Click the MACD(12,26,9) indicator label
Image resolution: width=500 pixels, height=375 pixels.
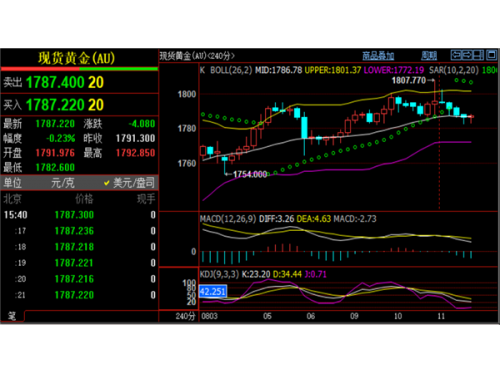tap(228, 219)
